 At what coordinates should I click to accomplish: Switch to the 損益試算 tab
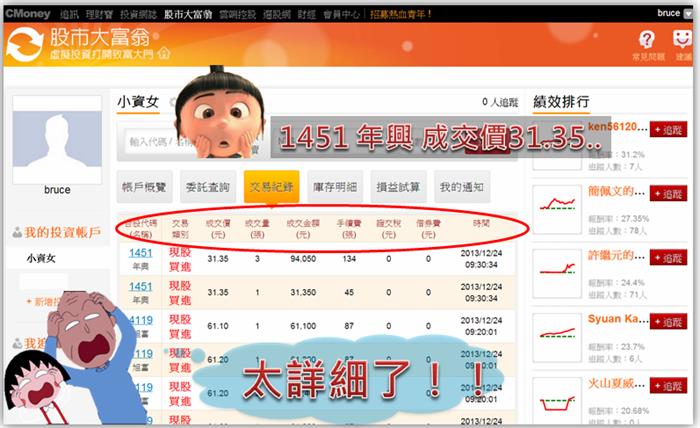point(398,187)
